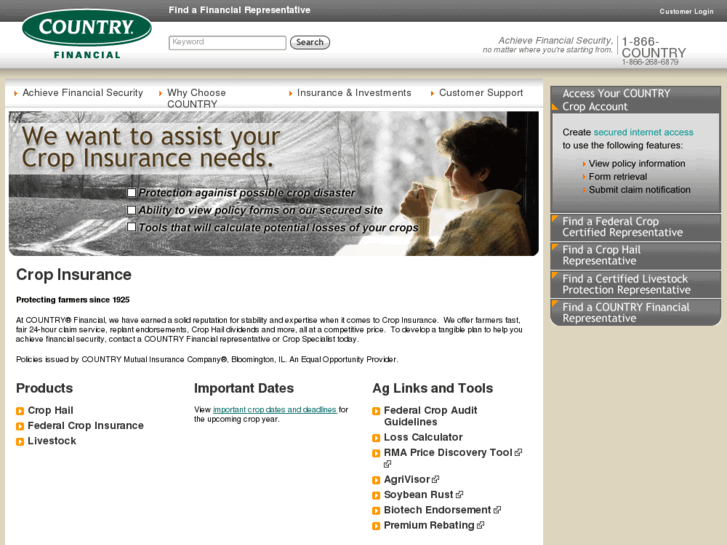The width and height of the screenshot is (727, 545).
Task: Open Find a Crop Hail Representative
Action: coord(635,256)
